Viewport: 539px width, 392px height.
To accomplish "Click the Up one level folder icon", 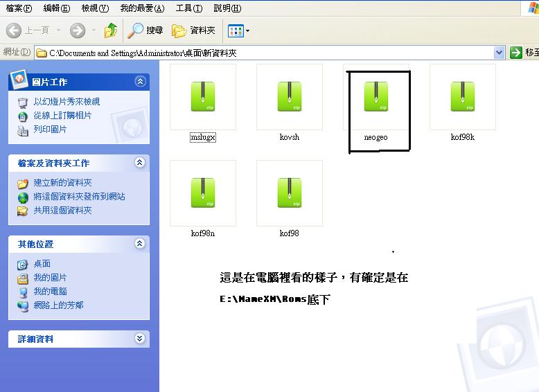I will pos(111,30).
